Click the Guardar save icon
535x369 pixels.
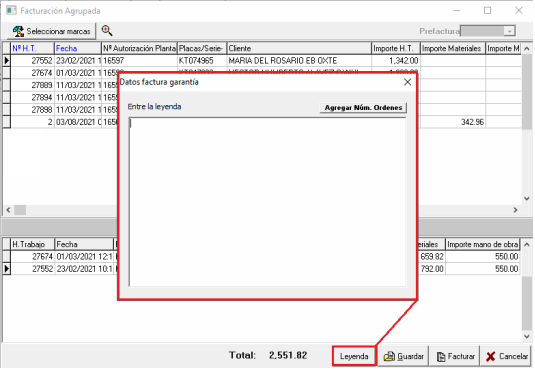pos(389,357)
